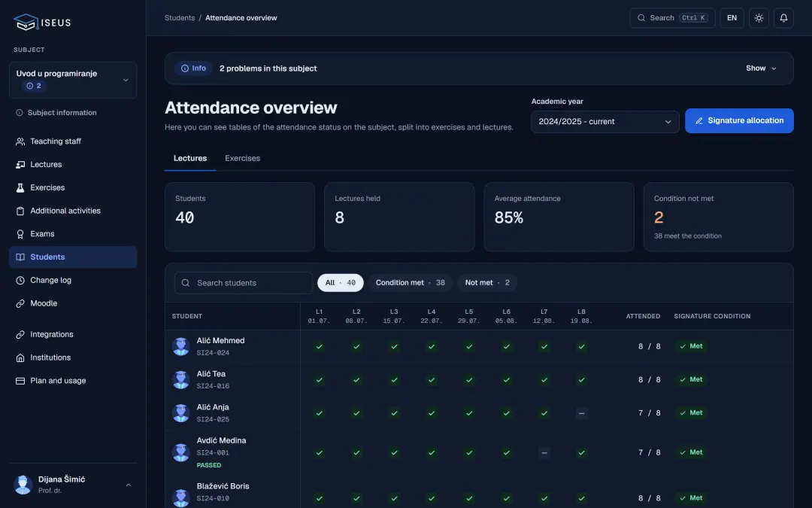This screenshot has width=812, height=508.
Task: Click Condition not met card
Action: [718, 217]
